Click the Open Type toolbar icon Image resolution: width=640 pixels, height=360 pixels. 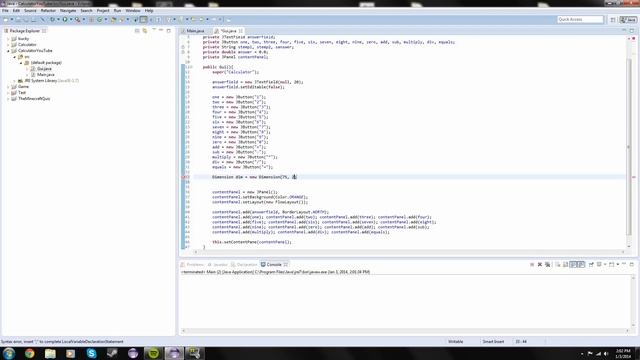point(113,20)
